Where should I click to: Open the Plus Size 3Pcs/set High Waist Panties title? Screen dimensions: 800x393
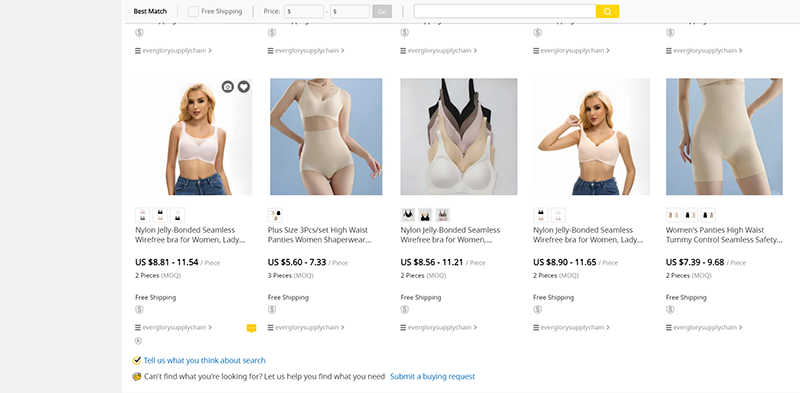pyautogui.click(x=319, y=235)
